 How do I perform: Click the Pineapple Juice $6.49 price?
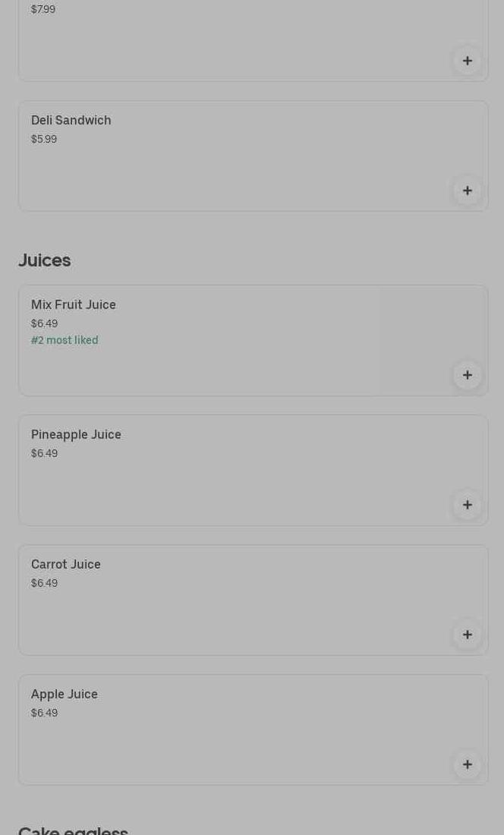coord(44,453)
